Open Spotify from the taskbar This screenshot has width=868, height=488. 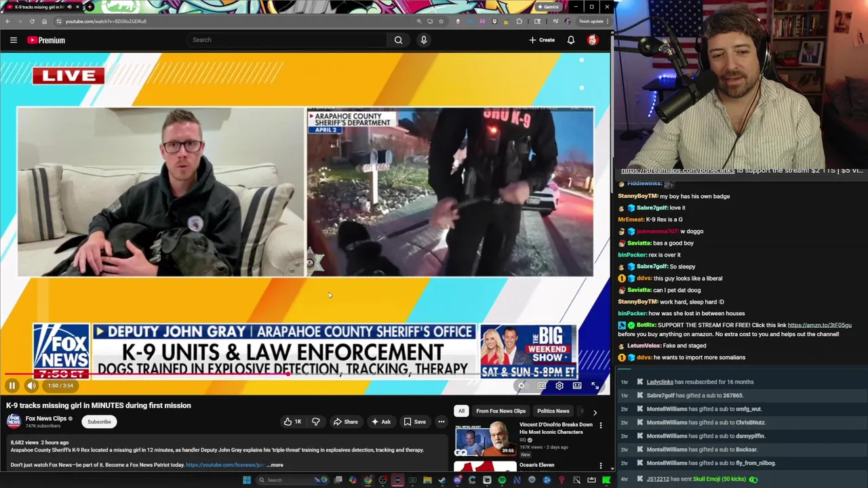tap(502, 480)
